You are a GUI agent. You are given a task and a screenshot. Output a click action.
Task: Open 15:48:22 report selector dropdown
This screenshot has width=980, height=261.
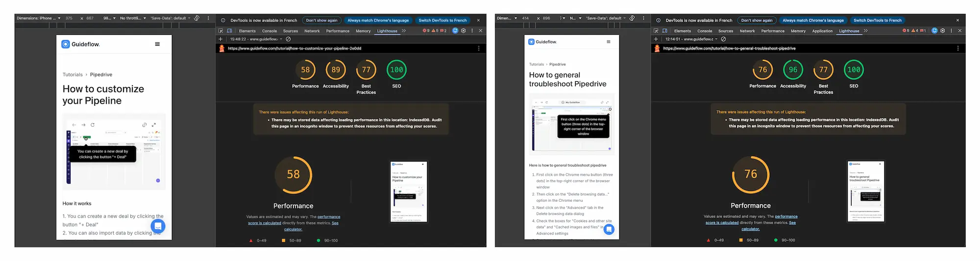coord(256,39)
